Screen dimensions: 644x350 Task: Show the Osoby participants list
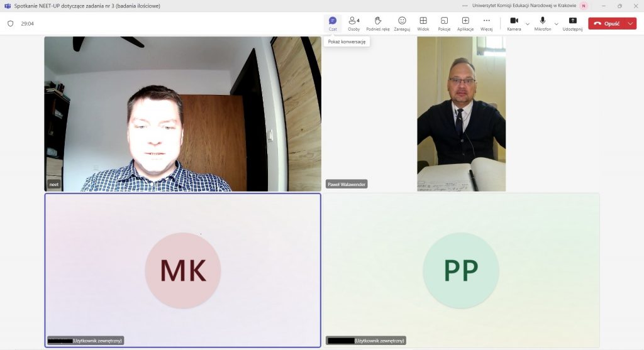pos(354,23)
